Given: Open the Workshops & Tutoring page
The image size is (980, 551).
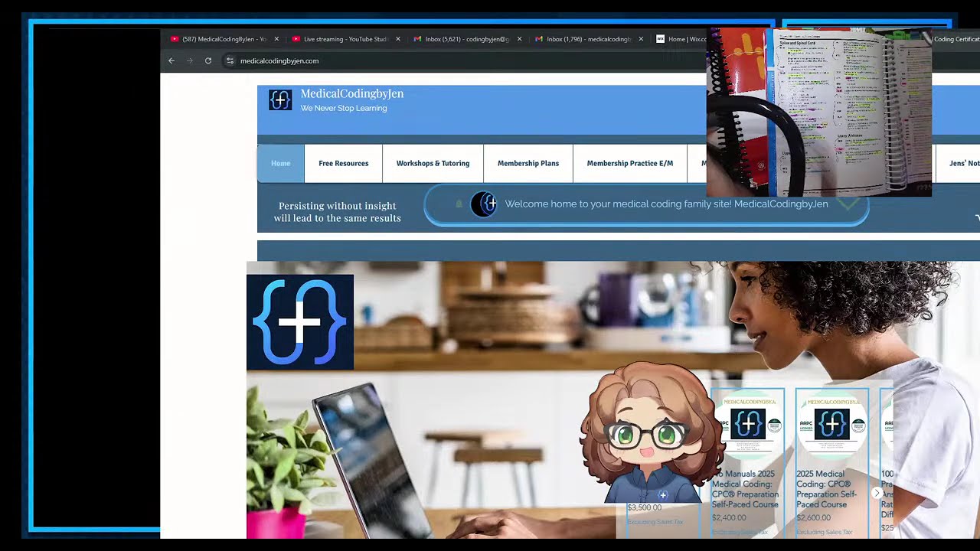Looking at the screenshot, I should 433,163.
